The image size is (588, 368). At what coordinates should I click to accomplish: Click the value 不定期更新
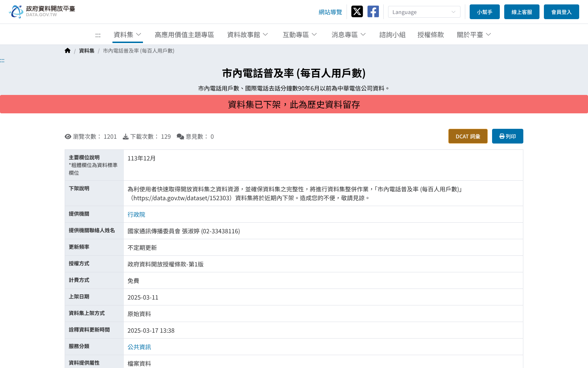142,248
